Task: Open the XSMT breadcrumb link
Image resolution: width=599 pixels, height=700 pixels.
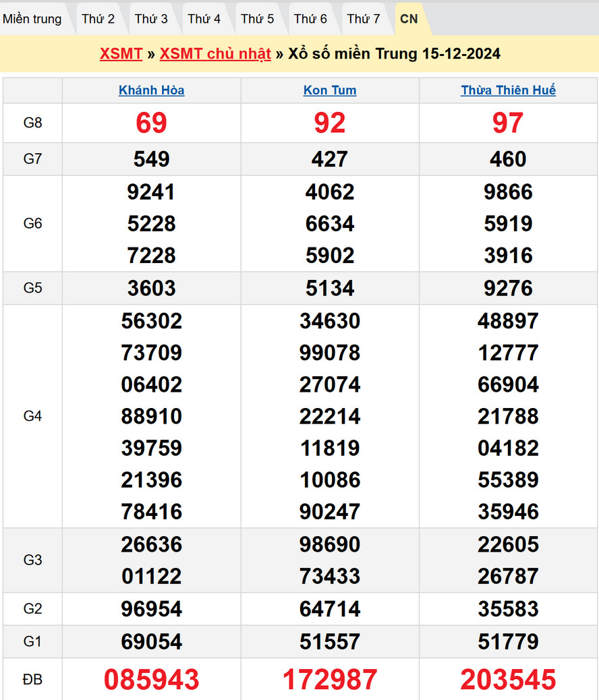Action: (x=121, y=54)
